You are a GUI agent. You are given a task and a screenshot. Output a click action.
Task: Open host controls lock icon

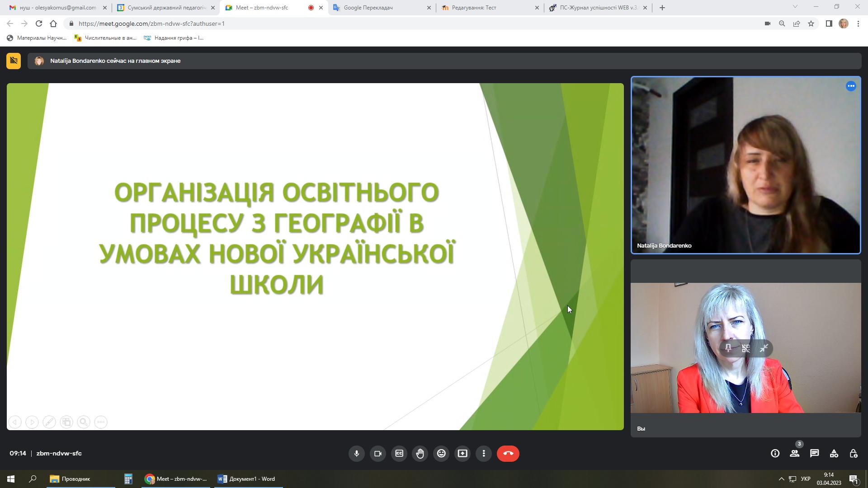pyautogui.click(x=854, y=454)
